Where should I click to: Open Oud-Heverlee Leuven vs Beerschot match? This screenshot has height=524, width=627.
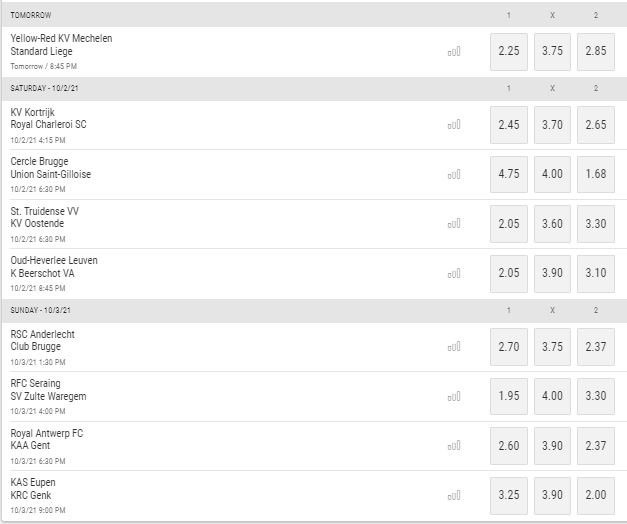[54, 267]
